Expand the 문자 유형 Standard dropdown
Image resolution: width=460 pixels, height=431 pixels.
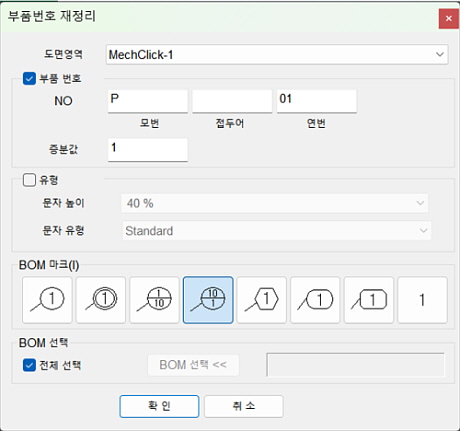pyautogui.click(x=277, y=230)
